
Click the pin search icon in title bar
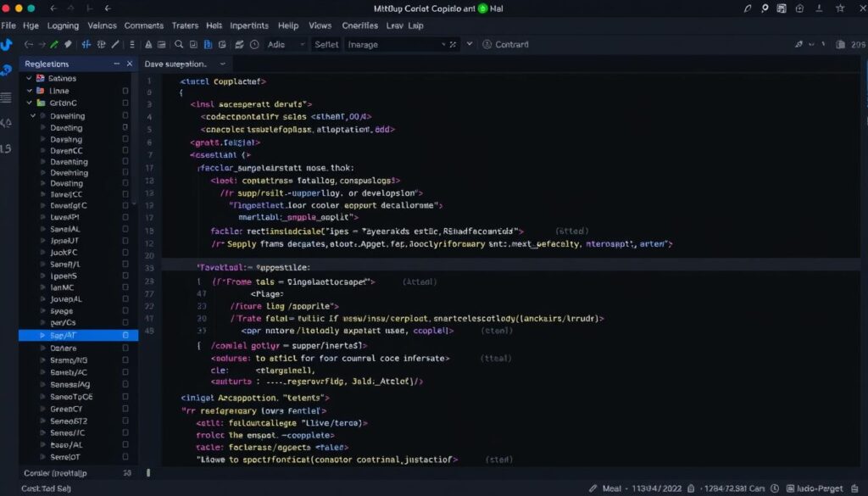pyautogui.click(x=765, y=8)
